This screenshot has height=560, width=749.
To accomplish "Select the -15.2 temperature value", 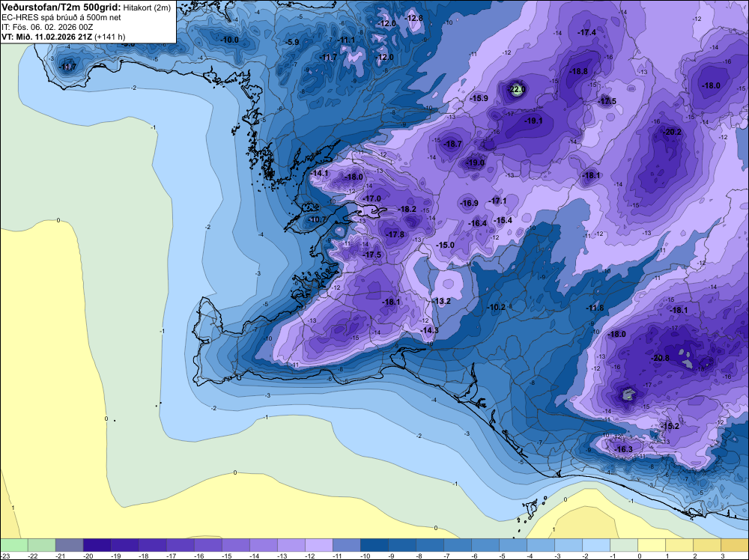I will coord(670,426).
